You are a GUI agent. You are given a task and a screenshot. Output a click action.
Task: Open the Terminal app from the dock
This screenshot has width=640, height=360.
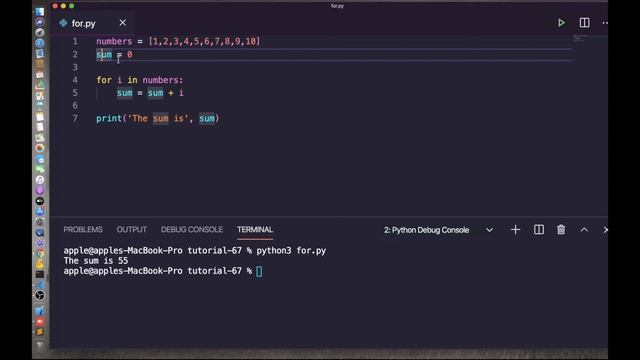point(40,274)
